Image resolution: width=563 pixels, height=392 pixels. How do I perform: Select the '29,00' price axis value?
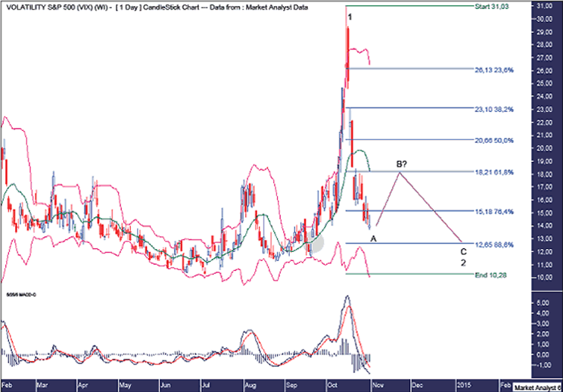[543, 32]
